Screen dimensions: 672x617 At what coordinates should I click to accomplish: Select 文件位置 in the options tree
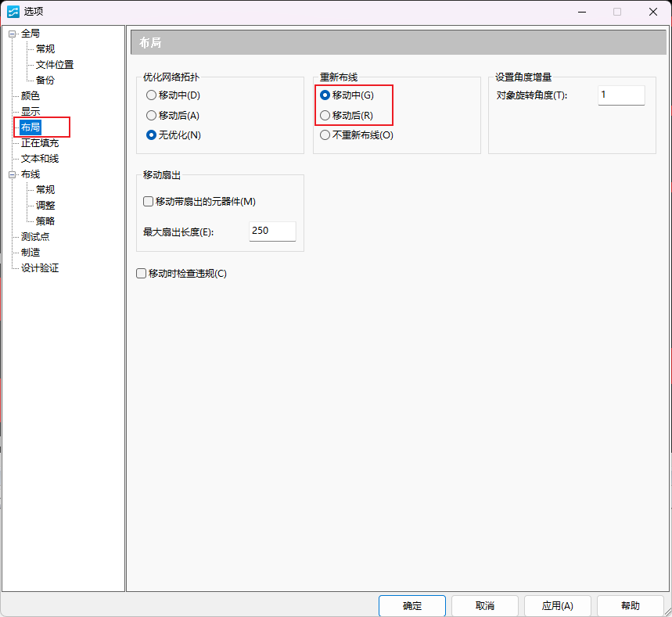coord(55,65)
